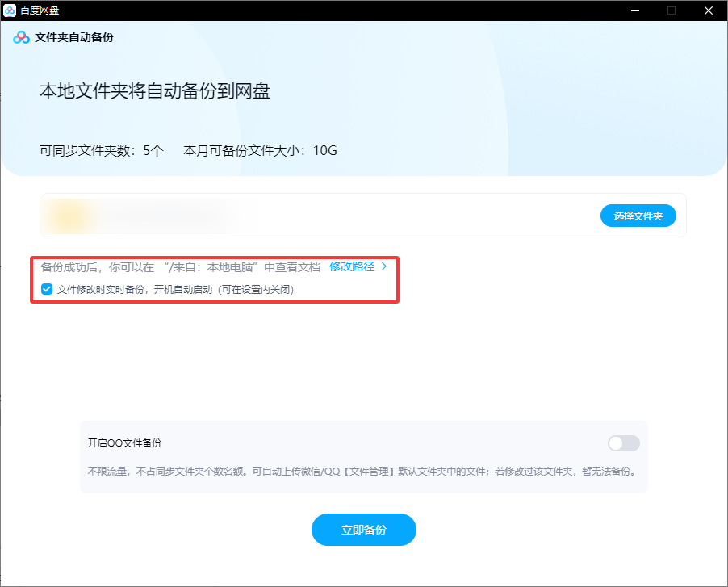Click the Baidu Netdisk icon in title bar

point(10,10)
